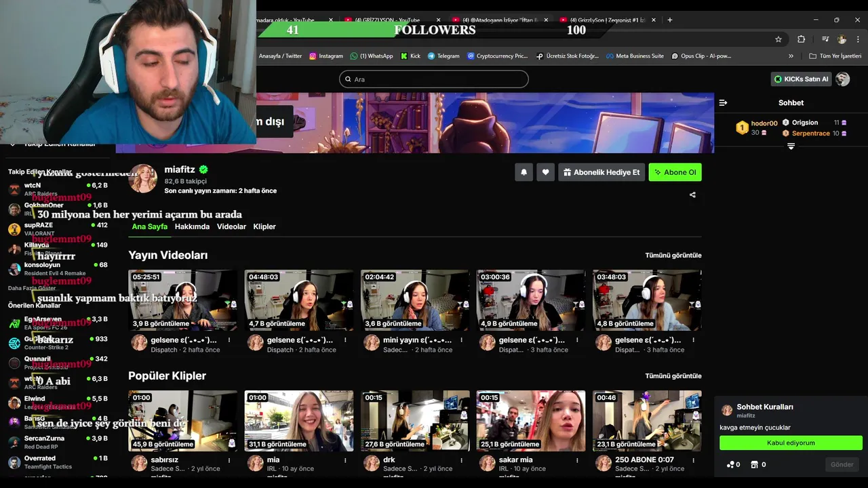Open options for the drk clip

pos(460,460)
